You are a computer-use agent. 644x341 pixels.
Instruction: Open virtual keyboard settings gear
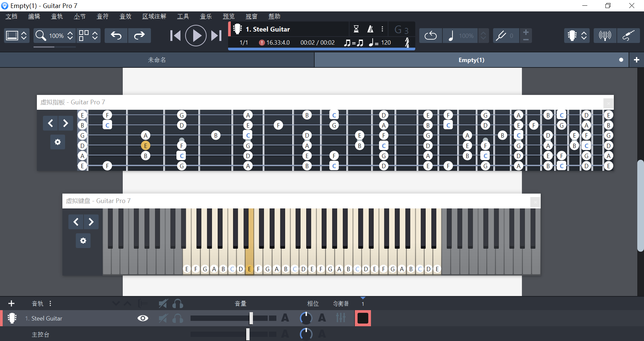click(x=83, y=241)
